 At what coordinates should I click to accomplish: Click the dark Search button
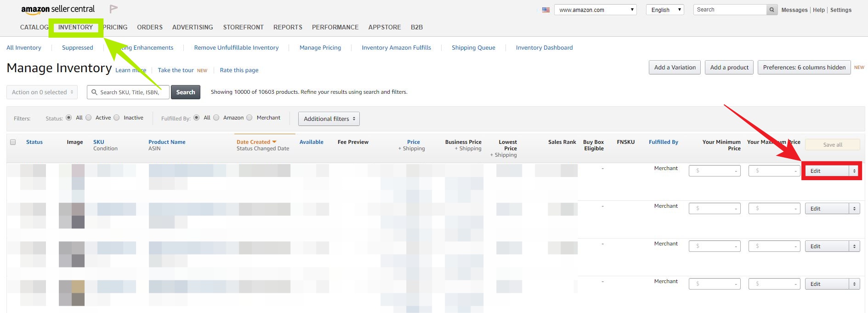(x=186, y=92)
